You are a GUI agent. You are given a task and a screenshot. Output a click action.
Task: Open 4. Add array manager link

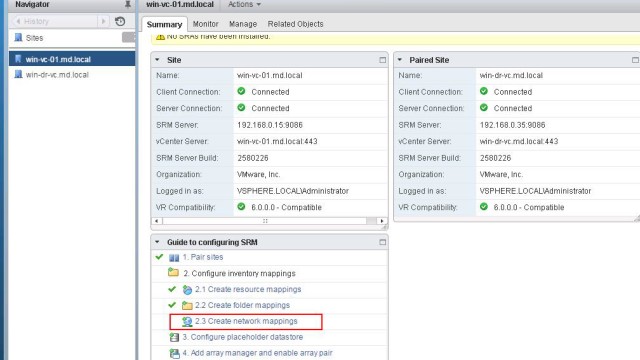pyautogui.click(x=257, y=353)
